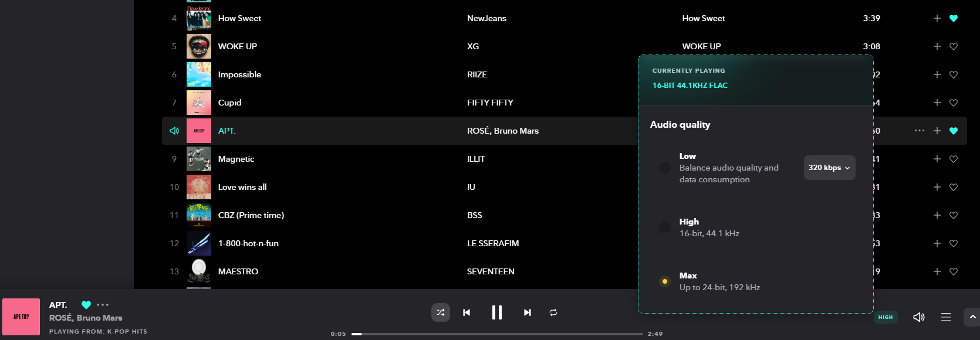This screenshot has width=980, height=340.
Task: Seek within the playback progress bar
Action: point(497,334)
